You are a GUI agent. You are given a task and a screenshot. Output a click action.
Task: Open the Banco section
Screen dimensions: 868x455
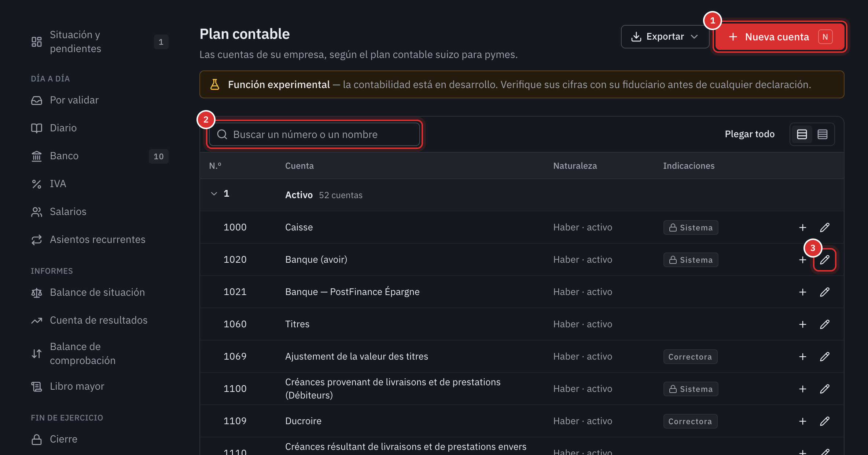point(100,156)
